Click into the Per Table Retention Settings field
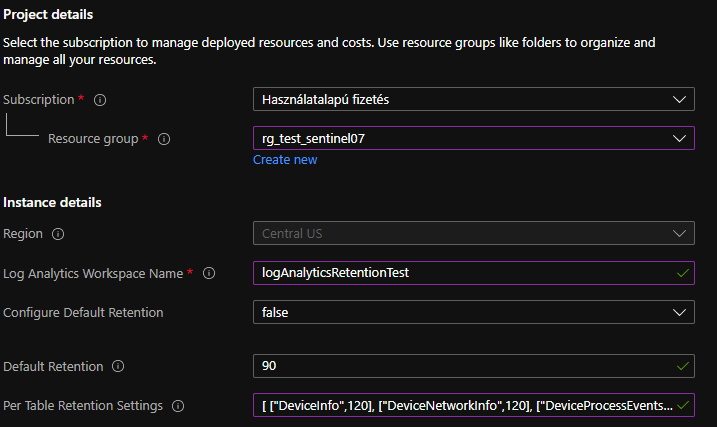717x427 pixels. [460, 406]
